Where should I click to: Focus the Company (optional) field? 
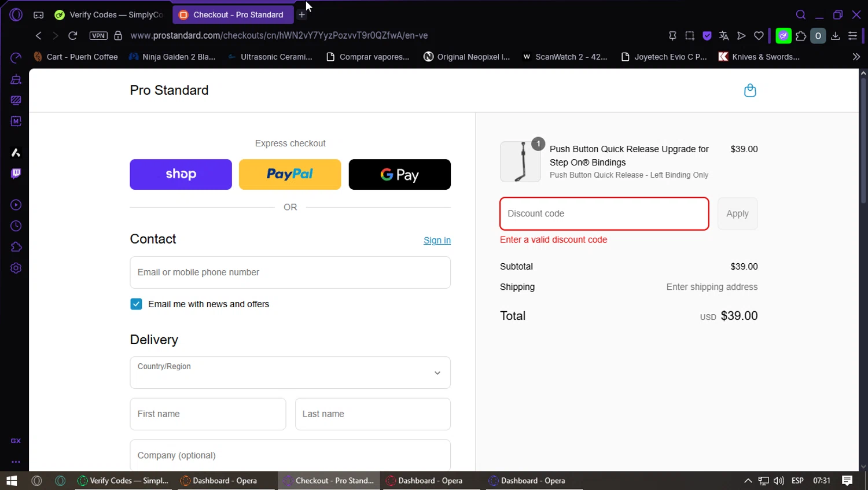coord(290,455)
